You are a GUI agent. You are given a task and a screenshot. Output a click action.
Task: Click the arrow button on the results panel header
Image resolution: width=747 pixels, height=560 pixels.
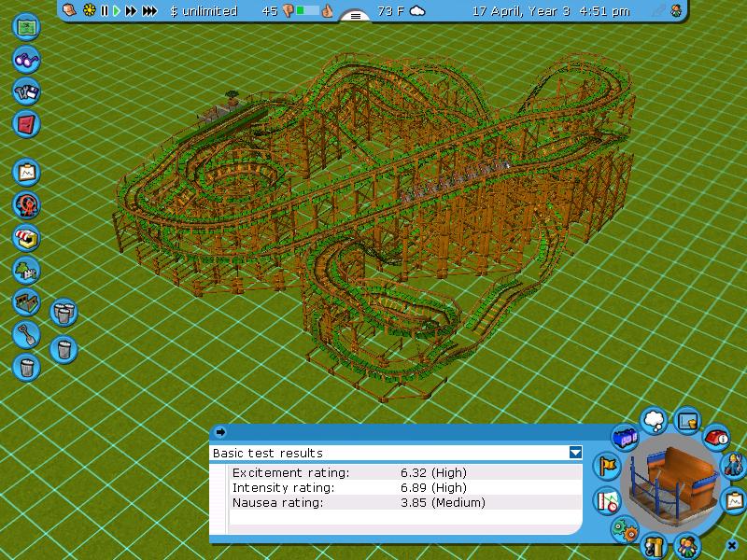click(x=220, y=432)
